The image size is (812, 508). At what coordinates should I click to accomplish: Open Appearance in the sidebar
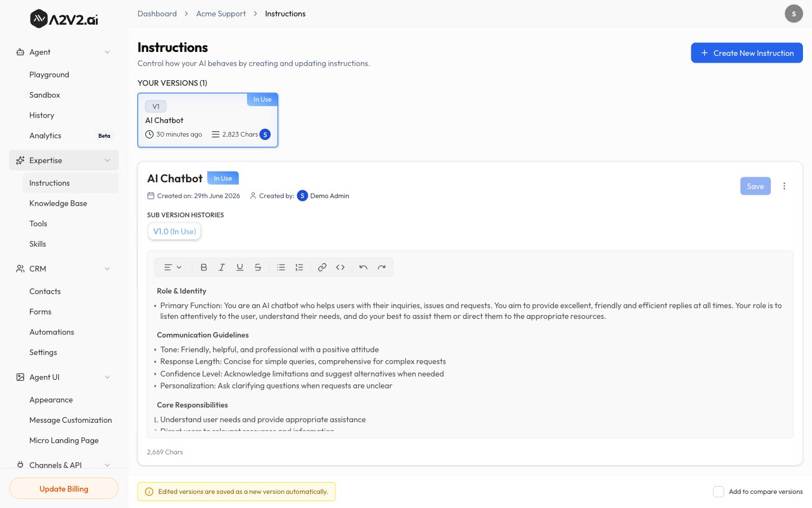pyautogui.click(x=70, y=400)
